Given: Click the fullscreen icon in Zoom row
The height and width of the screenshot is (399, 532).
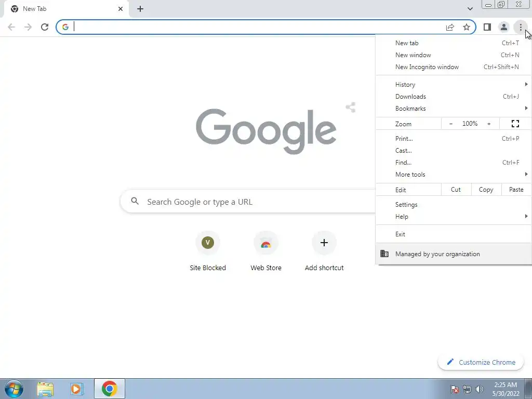Looking at the screenshot, I should tap(515, 124).
